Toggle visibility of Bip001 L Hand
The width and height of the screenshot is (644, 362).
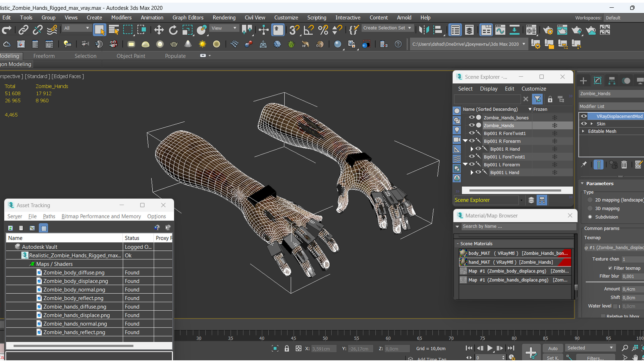478,172
